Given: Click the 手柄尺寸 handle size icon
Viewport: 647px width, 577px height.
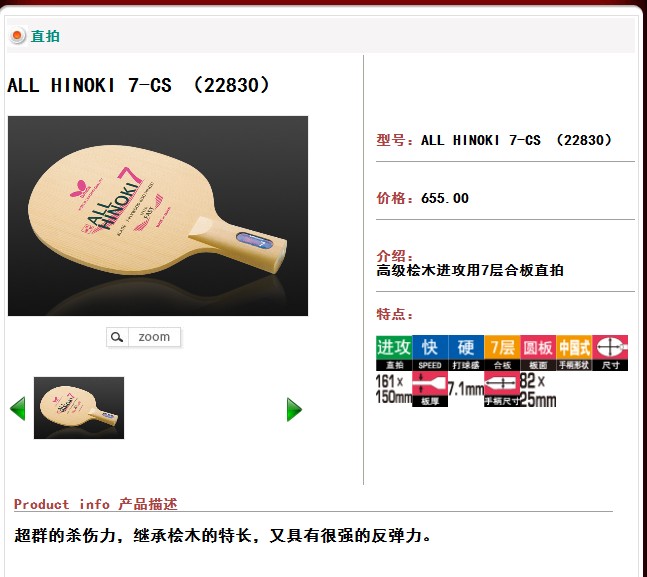Looking at the screenshot, I should pos(502,389).
